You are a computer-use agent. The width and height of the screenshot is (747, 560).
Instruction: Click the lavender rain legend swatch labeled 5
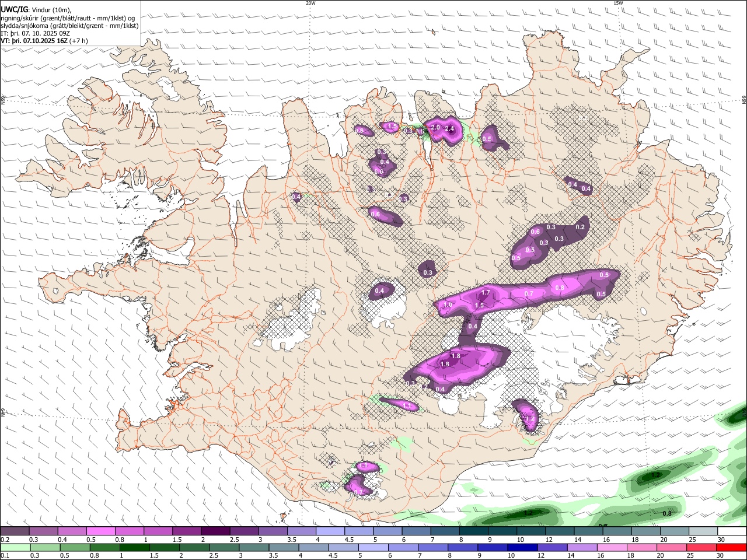pos(373,547)
